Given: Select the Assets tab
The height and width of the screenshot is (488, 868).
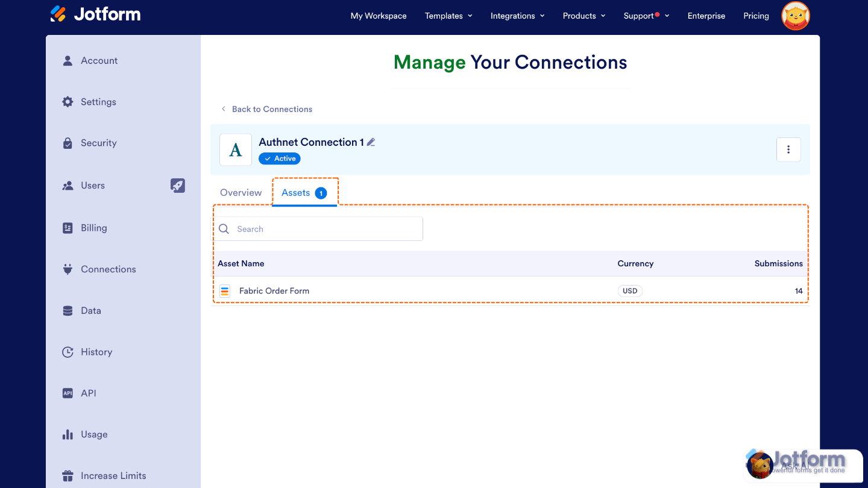Looking at the screenshot, I should [x=304, y=193].
